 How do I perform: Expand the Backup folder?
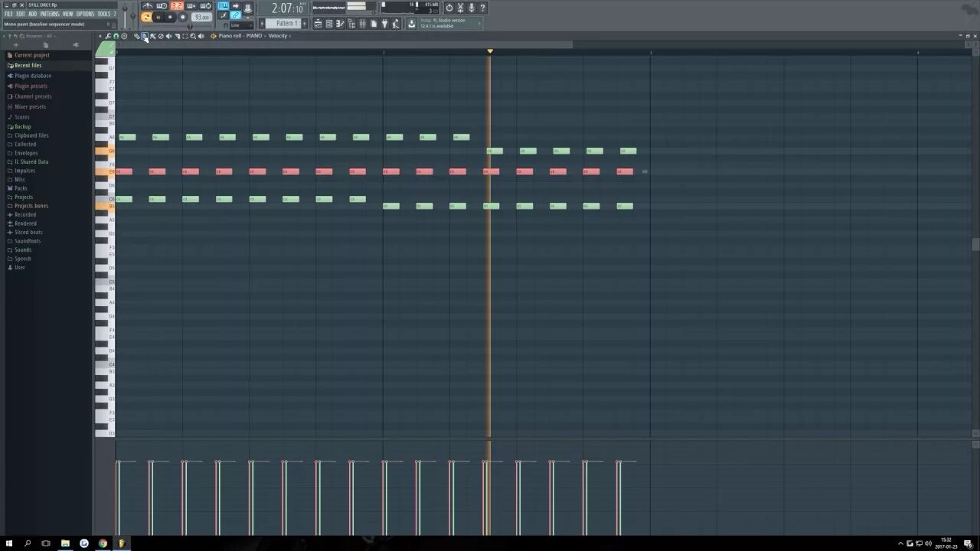click(22, 126)
